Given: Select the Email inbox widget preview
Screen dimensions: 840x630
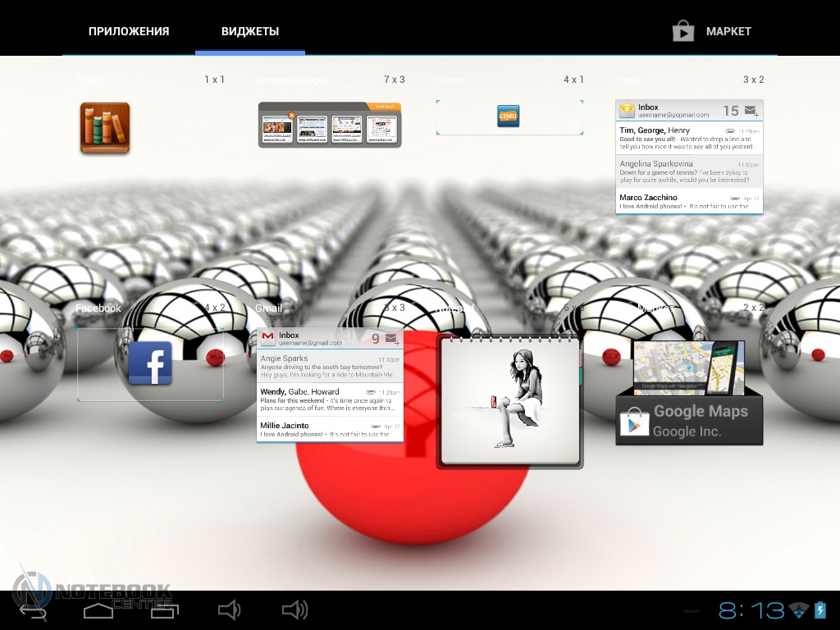Looking at the screenshot, I should [x=689, y=157].
